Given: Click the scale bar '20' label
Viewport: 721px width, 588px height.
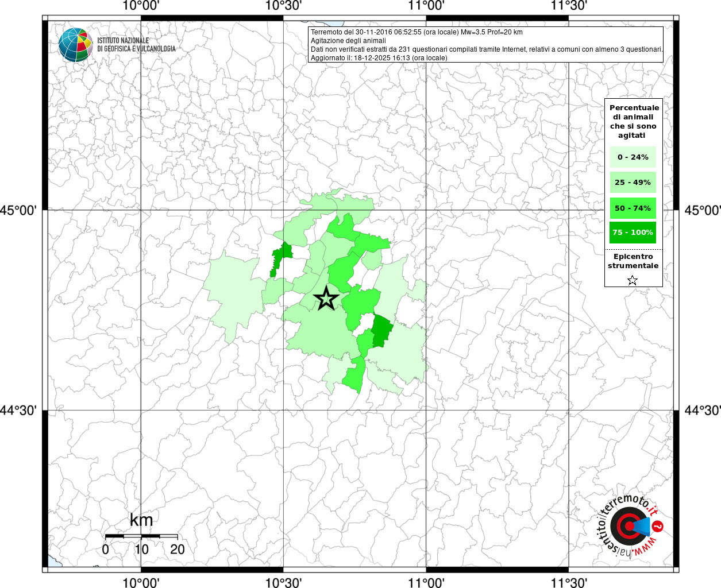Looking at the screenshot, I should click(x=178, y=549).
